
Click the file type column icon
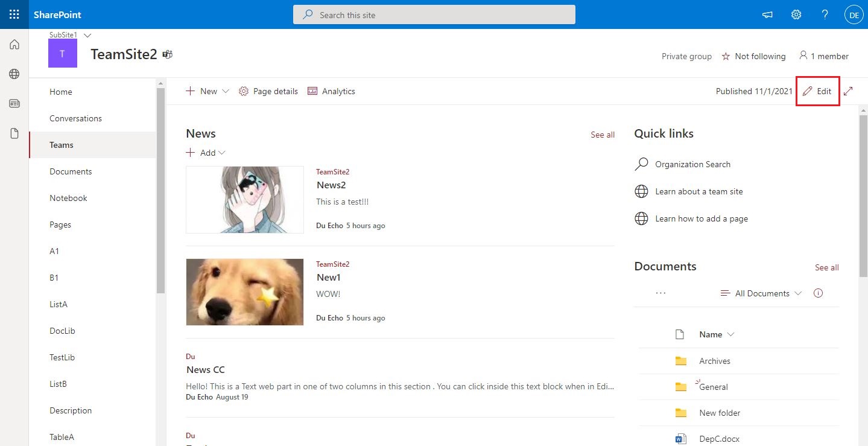(680, 334)
